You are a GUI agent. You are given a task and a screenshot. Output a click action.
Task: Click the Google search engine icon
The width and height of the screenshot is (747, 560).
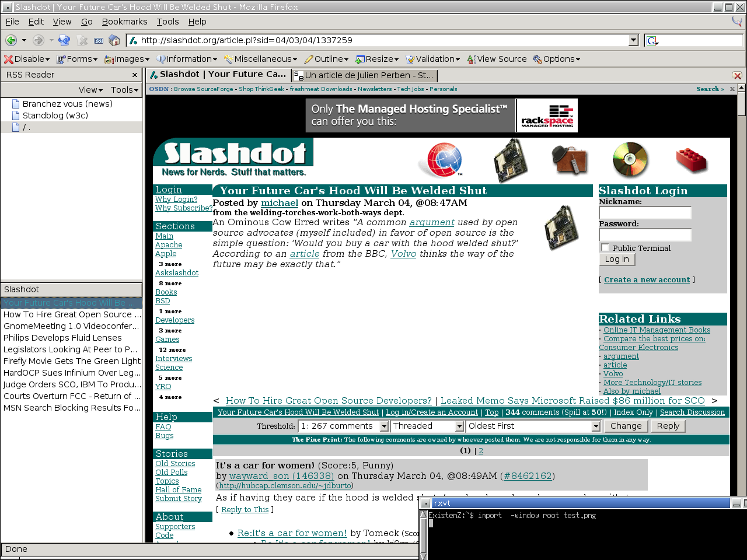coord(652,40)
